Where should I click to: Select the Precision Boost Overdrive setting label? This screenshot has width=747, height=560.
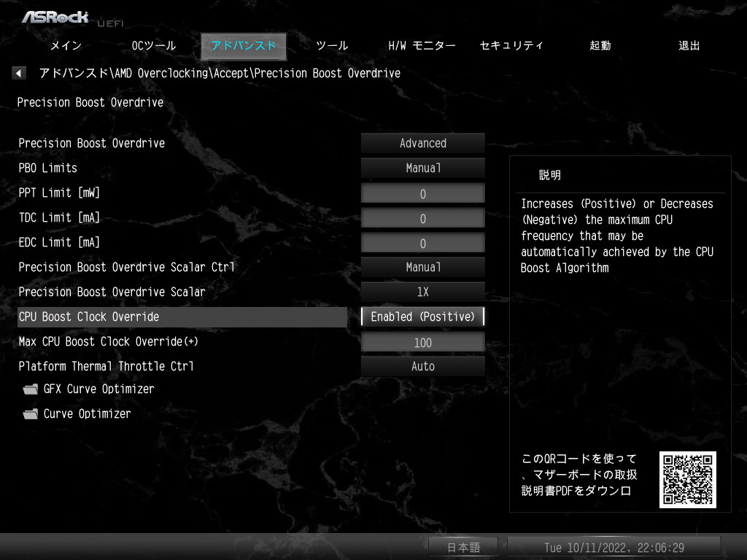point(91,144)
